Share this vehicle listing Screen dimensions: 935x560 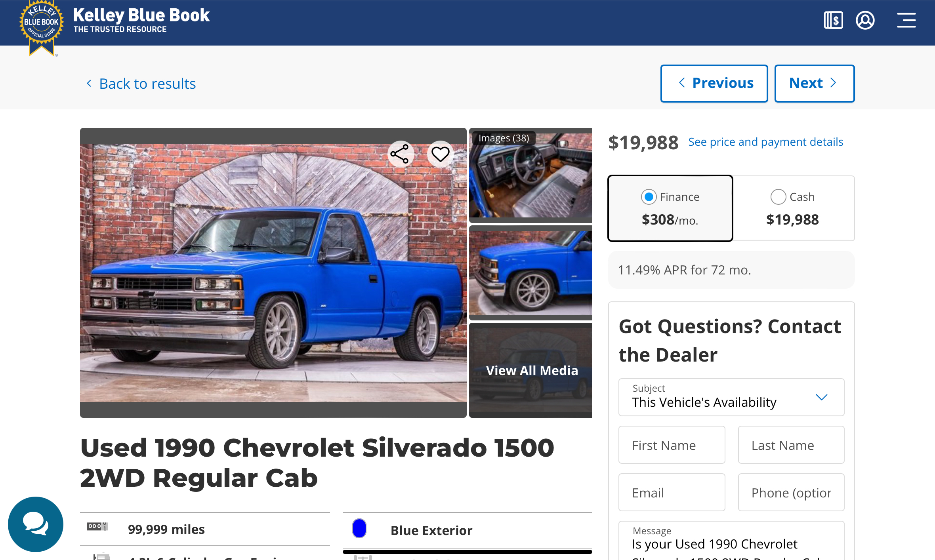pyautogui.click(x=400, y=154)
